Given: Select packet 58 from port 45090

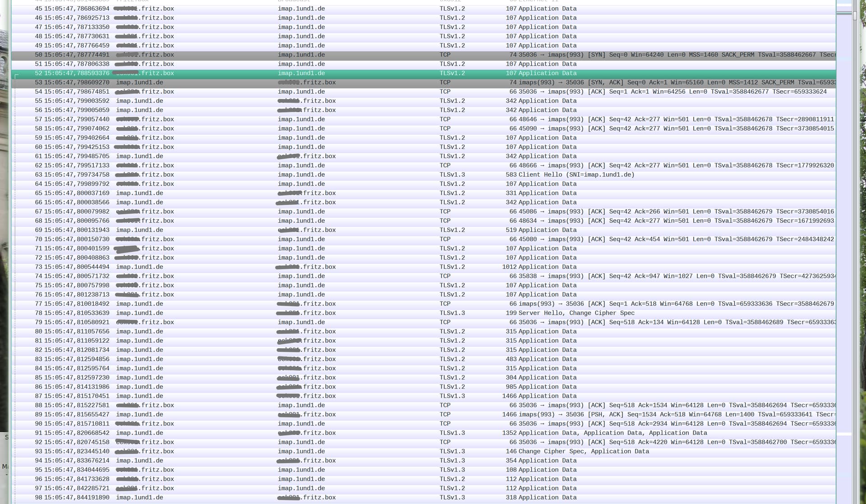Looking at the screenshot, I should click(x=424, y=129).
